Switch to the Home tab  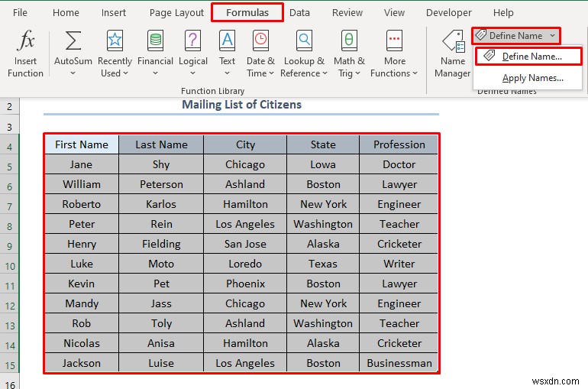point(66,13)
